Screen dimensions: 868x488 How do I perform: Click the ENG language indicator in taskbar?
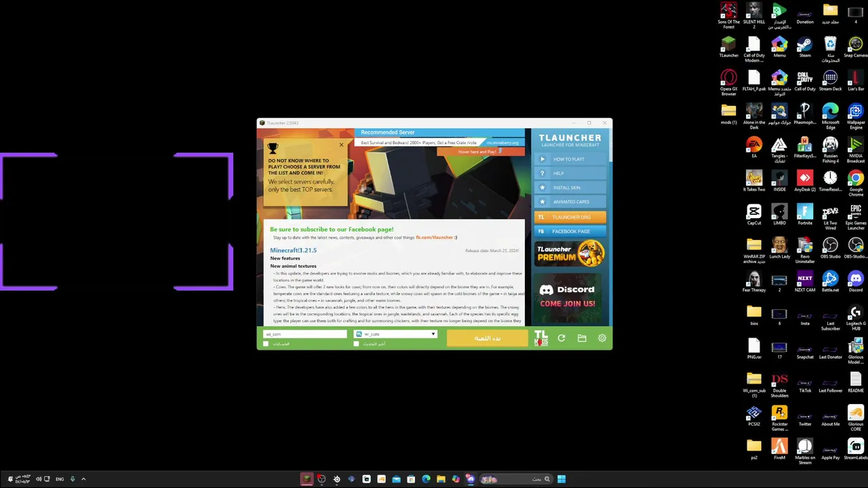coord(60,479)
